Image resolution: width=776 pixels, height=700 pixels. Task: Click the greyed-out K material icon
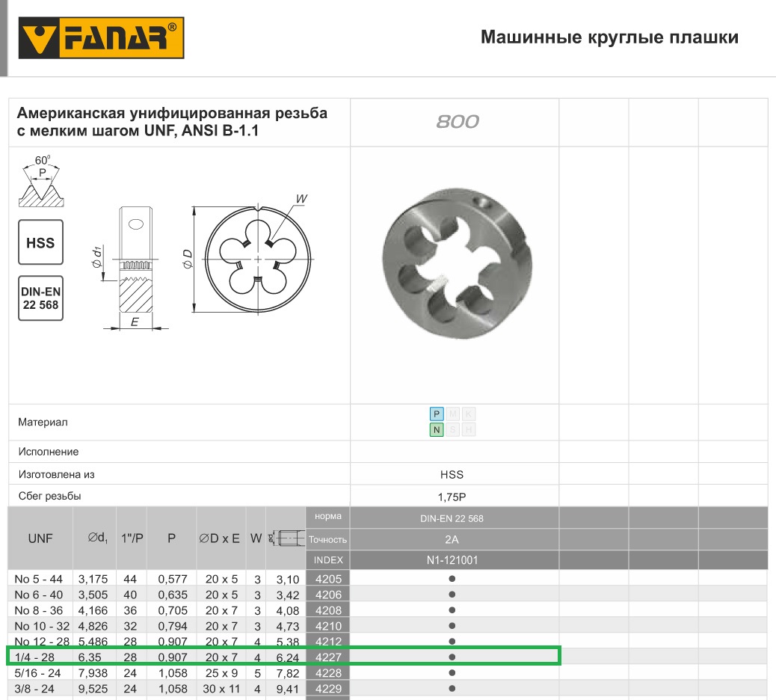tap(469, 414)
